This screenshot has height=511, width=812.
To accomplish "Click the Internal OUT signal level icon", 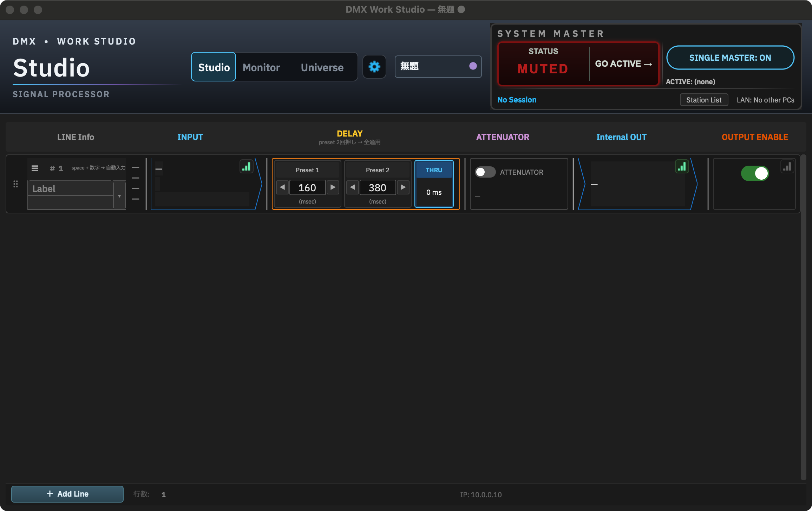I will 682,166.
